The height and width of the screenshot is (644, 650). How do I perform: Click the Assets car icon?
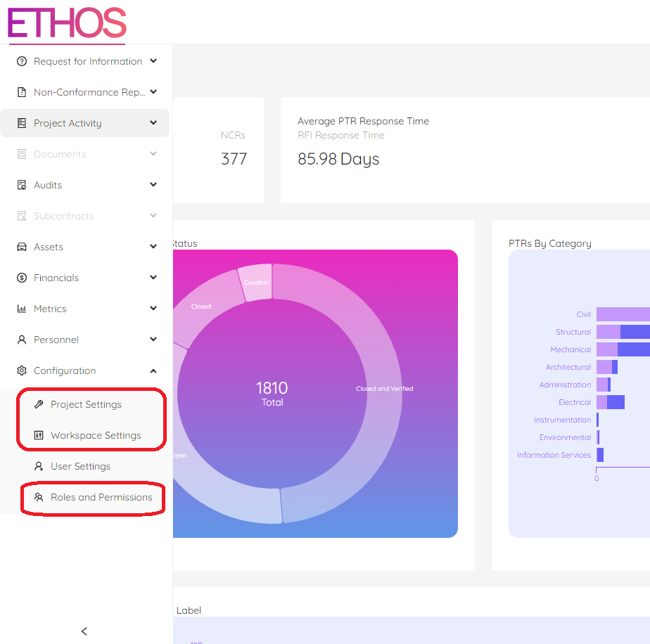point(21,247)
